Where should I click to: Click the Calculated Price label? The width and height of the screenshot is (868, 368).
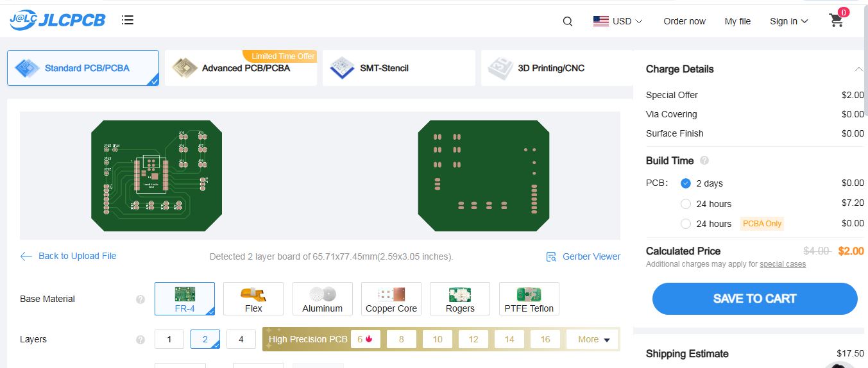point(683,251)
